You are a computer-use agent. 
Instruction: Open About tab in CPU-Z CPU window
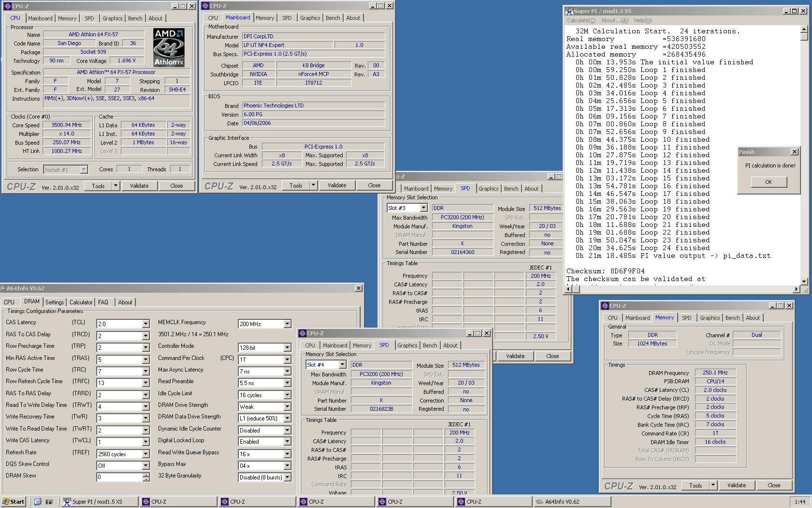point(156,18)
